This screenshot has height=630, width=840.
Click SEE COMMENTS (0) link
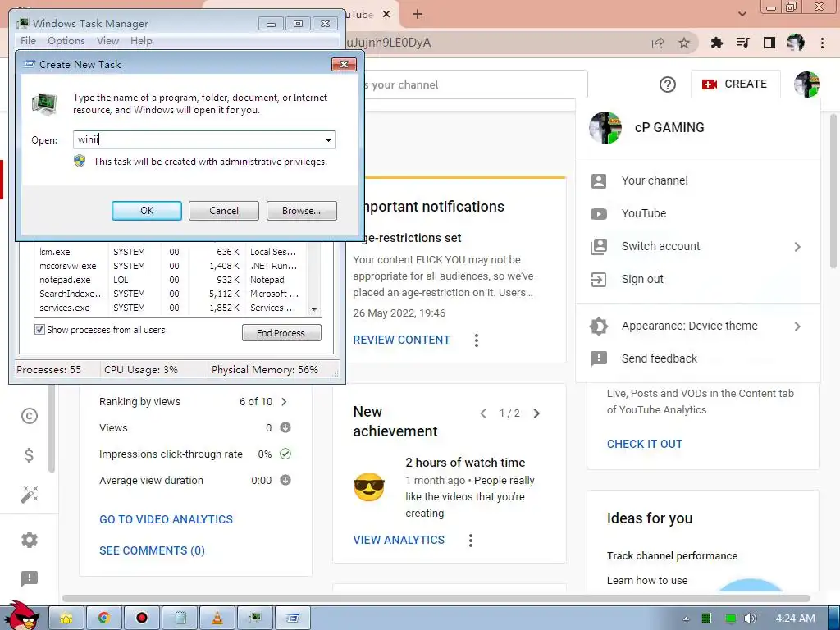tap(152, 550)
